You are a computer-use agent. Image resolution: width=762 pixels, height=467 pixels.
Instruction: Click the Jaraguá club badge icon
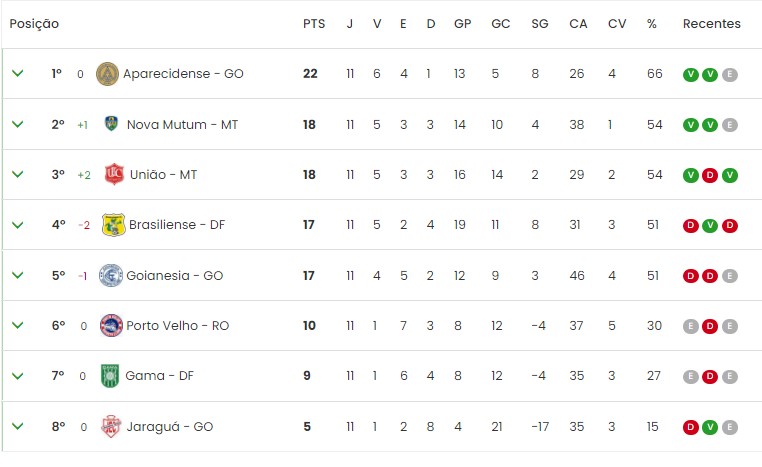(x=110, y=426)
